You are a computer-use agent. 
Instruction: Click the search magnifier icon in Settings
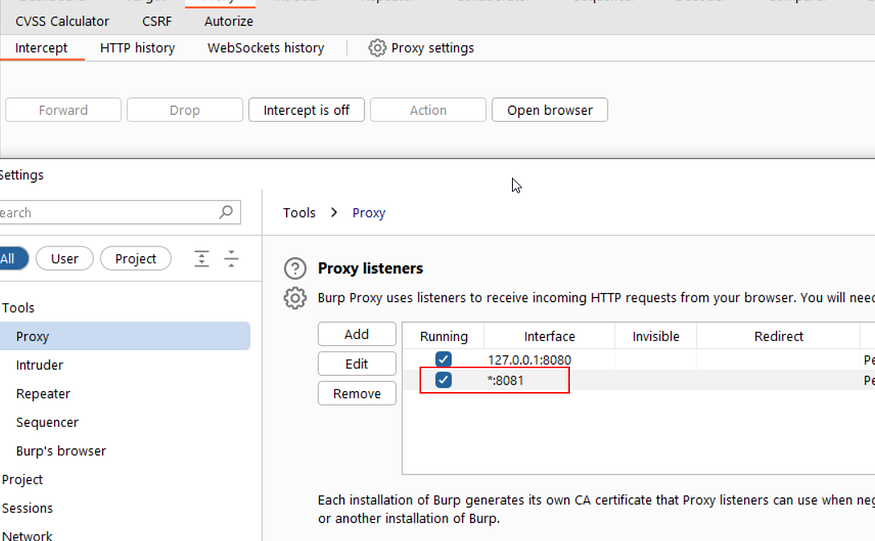pyautogui.click(x=226, y=212)
